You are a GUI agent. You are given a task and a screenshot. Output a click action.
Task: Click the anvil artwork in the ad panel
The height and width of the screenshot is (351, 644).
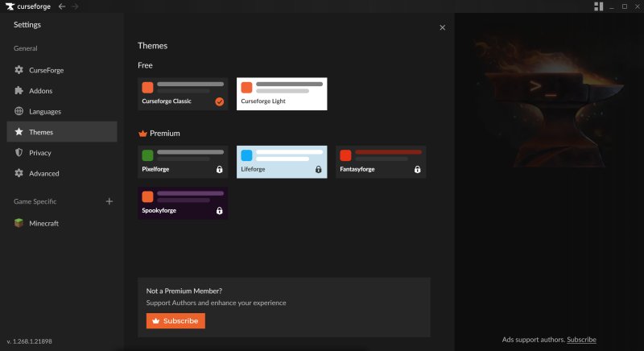tap(548, 102)
